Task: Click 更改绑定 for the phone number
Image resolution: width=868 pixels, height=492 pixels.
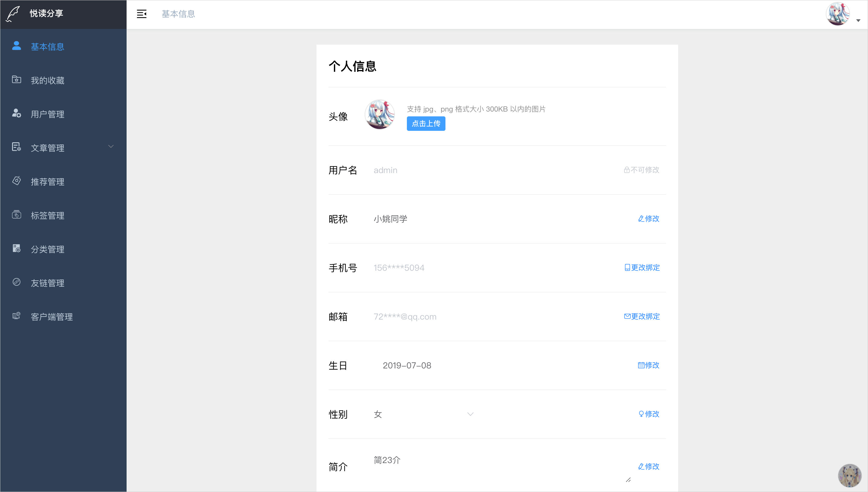Action: (642, 268)
